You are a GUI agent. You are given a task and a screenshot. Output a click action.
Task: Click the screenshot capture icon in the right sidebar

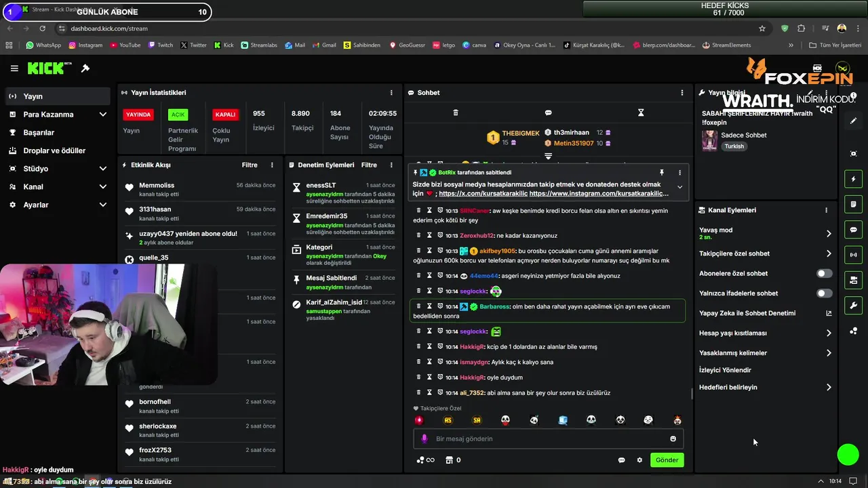click(853, 154)
